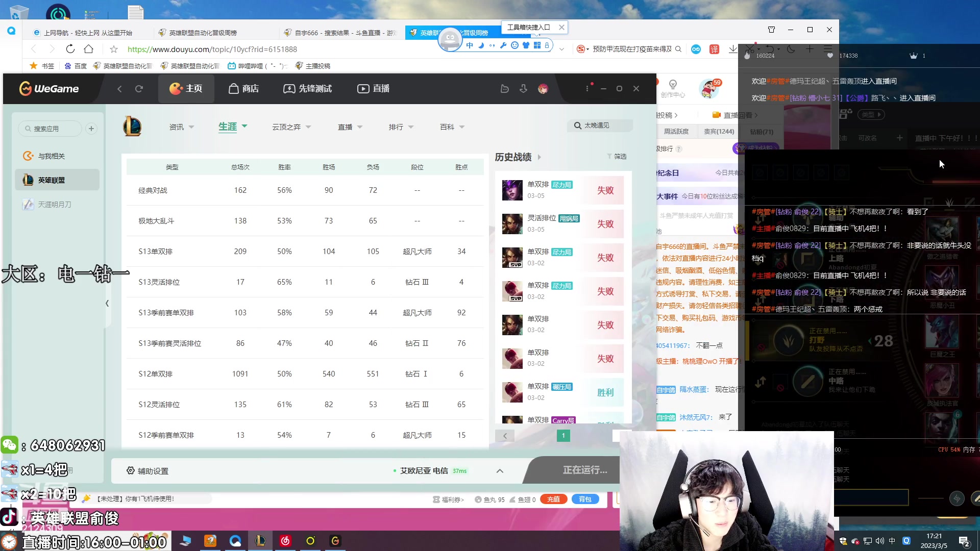This screenshot has height=551, width=980.
Task: Click the 正在运行 button
Action: pos(585,470)
